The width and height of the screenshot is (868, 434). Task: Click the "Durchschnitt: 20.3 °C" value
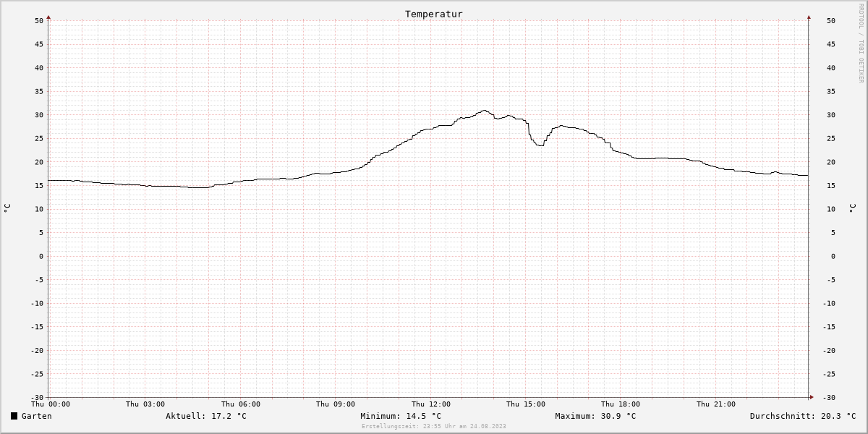point(803,416)
